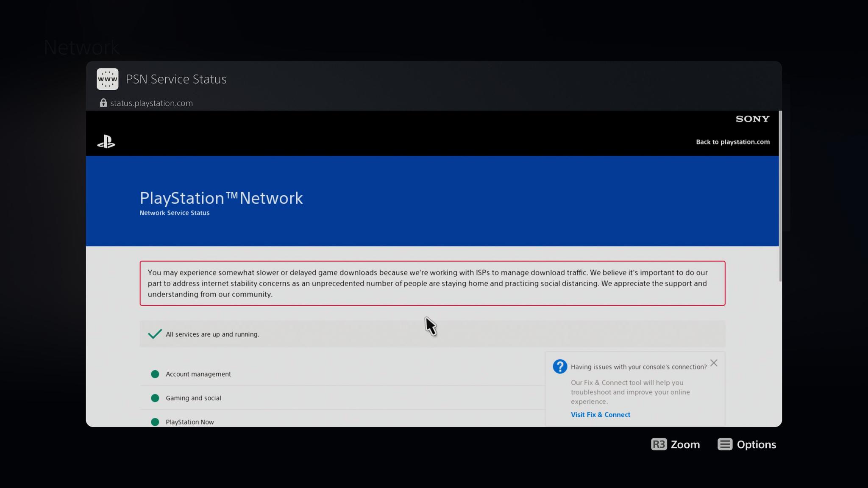Click the red-bordered download notice text
Screen dimensions: 868x488
[x=432, y=283]
